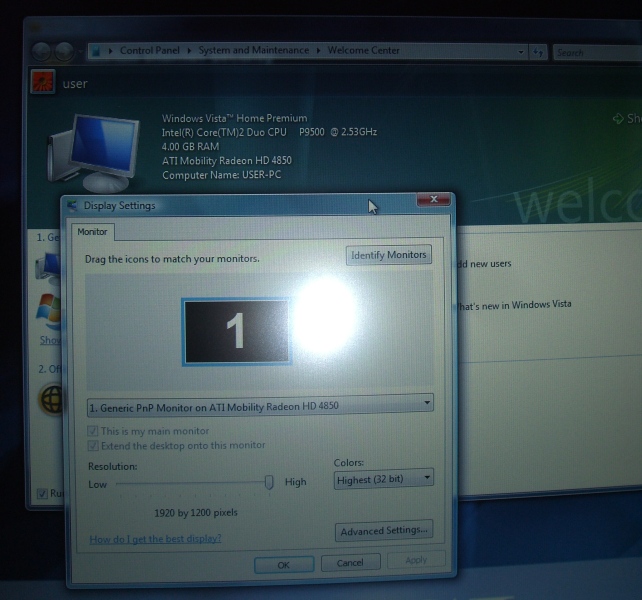Click the Windows flag icon in Welcome Center
Screen dimensions: 642x600
coord(48,311)
